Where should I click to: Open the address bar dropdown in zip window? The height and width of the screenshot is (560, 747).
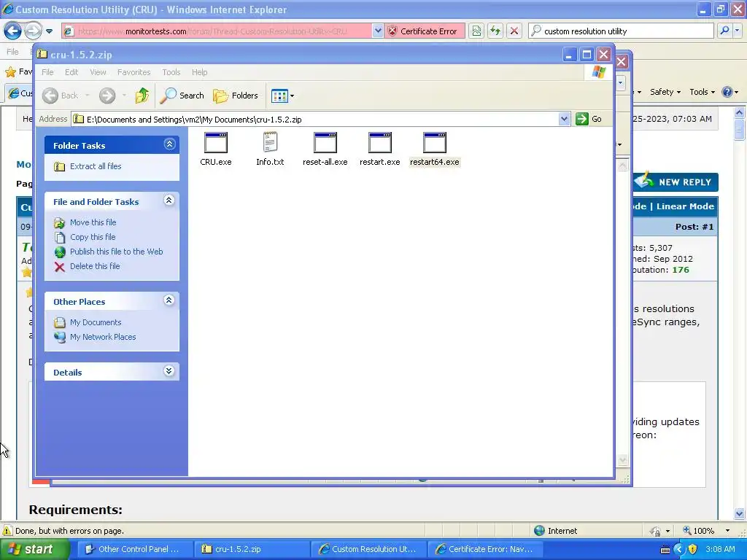tap(564, 119)
